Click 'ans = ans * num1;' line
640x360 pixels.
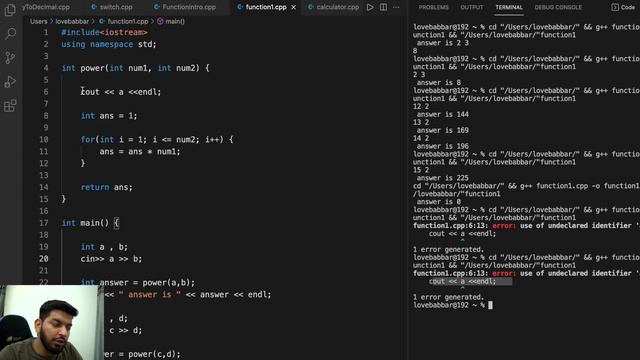click(x=140, y=151)
